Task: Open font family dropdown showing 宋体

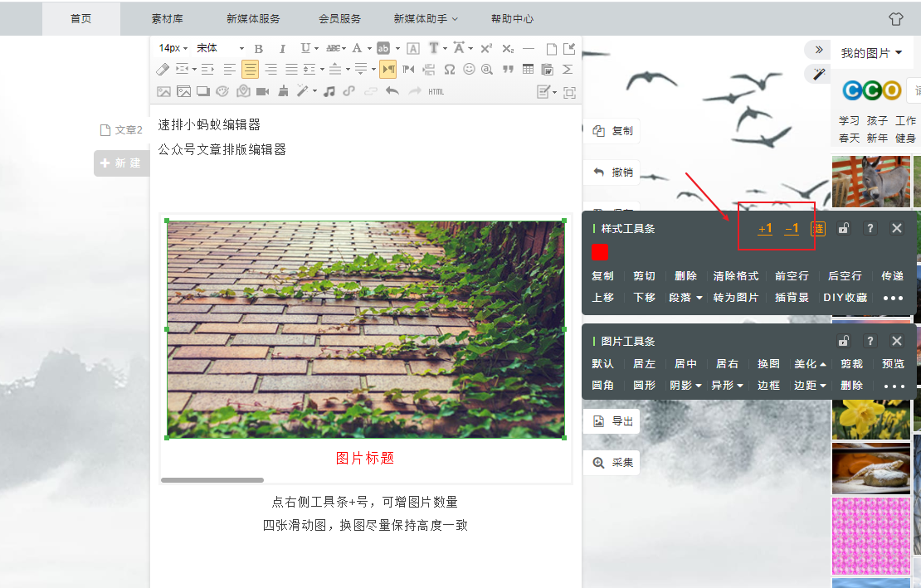Action: 220,48
